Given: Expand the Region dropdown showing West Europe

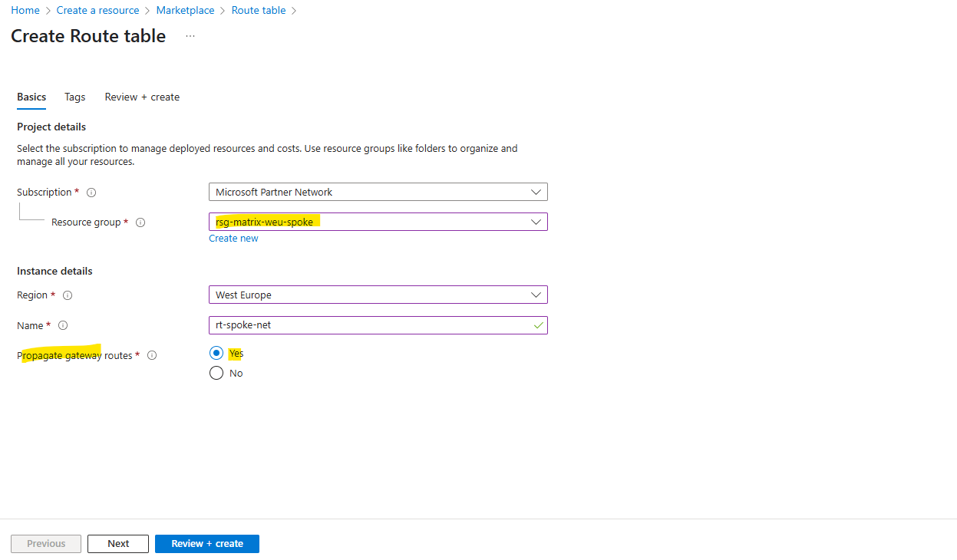Looking at the screenshot, I should tap(378, 295).
